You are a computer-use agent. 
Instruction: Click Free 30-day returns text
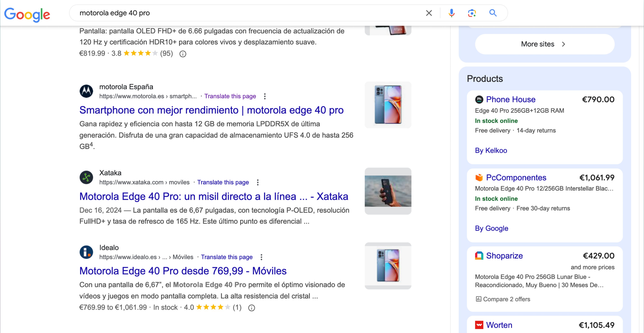coord(543,208)
